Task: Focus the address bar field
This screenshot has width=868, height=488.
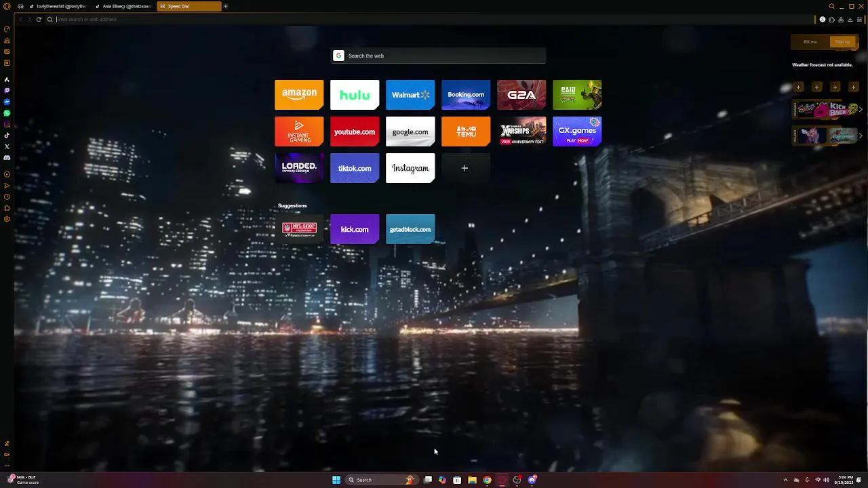Action: tap(434, 19)
